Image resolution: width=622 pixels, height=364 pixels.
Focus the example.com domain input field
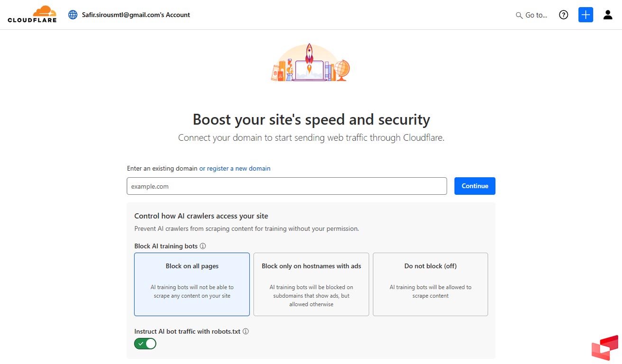[x=286, y=186]
